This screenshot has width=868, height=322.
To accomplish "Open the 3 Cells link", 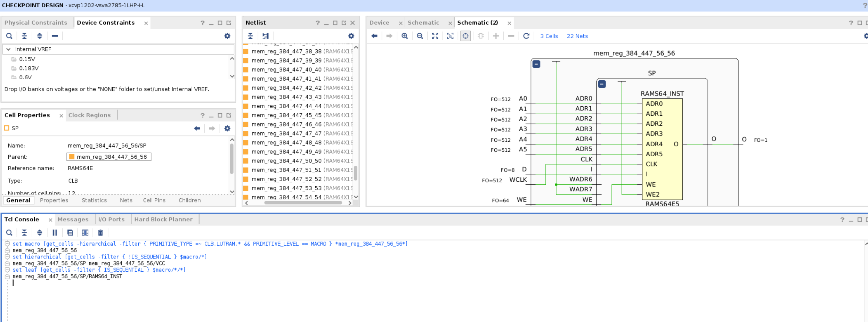I will [x=549, y=36].
